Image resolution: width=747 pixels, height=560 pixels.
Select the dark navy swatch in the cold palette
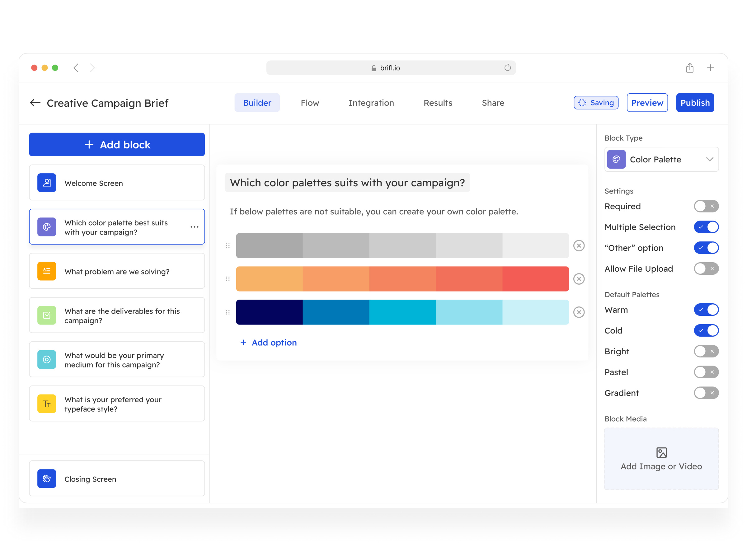coord(269,312)
